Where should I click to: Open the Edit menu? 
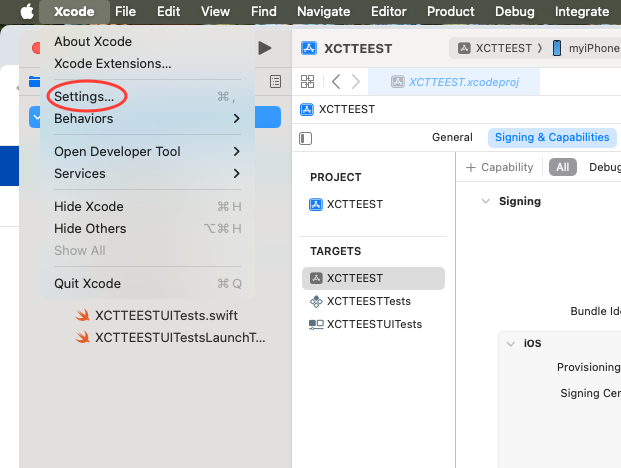click(x=168, y=11)
